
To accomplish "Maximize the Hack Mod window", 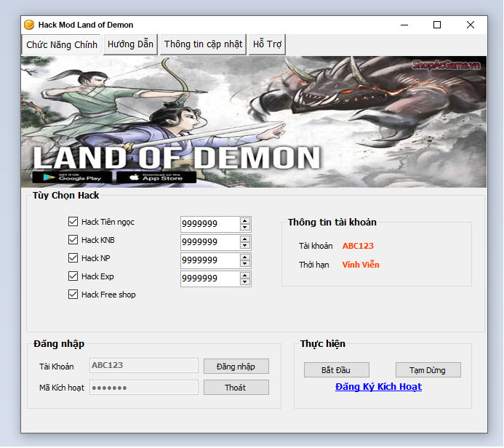I will [437, 25].
